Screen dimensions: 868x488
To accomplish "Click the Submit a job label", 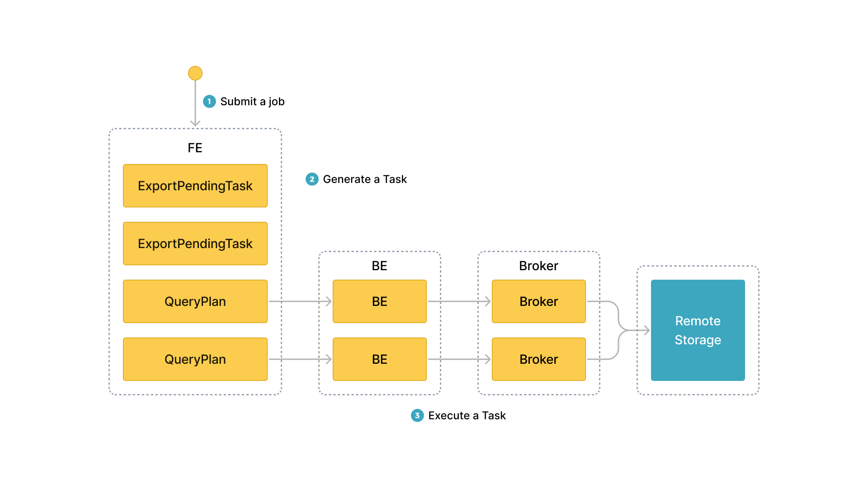I will [x=252, y=102].
